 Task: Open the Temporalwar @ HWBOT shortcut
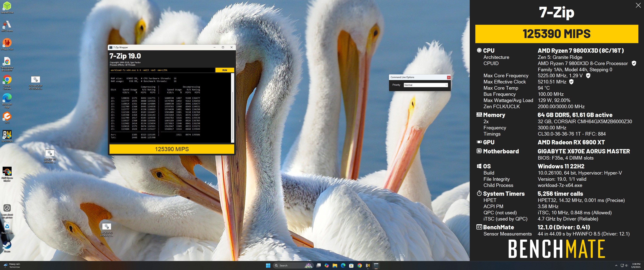pyautogui.click(x=7, y=64)
